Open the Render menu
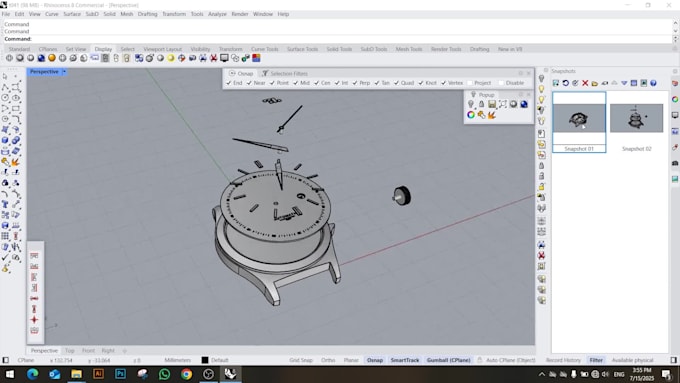The height and width of the screenshot is (383, 680). point(239,14)
